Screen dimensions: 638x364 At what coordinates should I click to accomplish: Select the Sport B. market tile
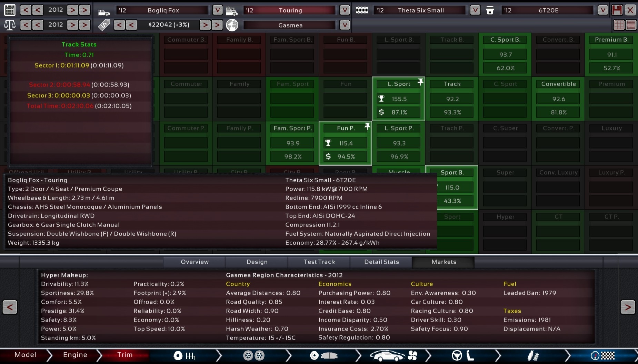(x=452, y=188)
